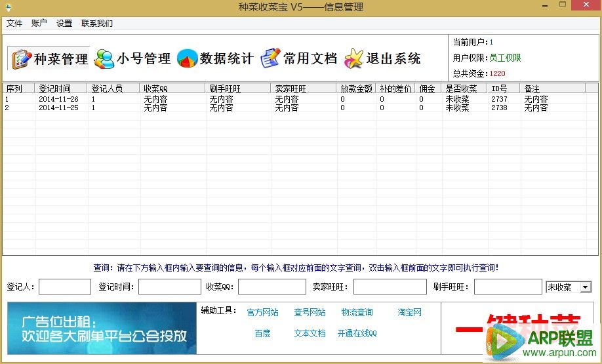The height and width of the screenshot is (364, 602).
Task: Click the 收菜QQ input field
Action: [x=272, y=287]
